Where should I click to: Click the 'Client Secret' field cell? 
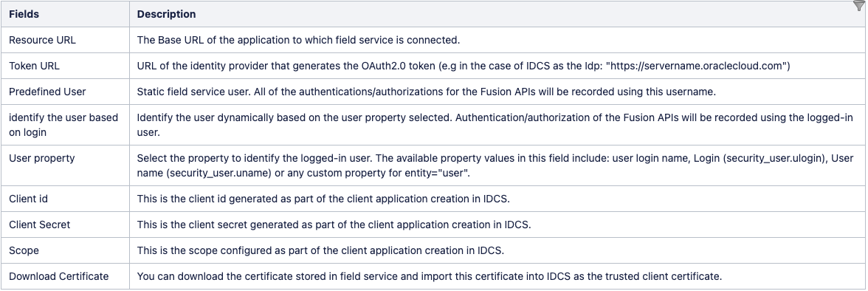tap(65, 225)
